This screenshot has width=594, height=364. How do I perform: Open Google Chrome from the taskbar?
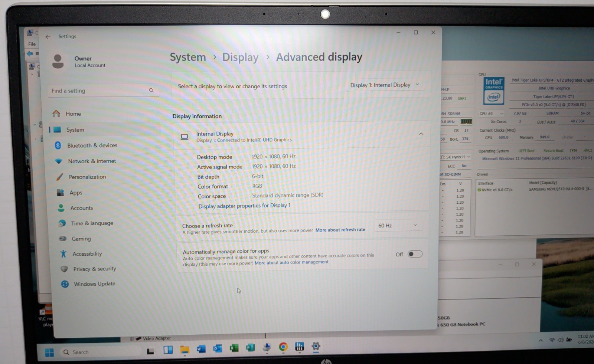pyautogui.click(x=283, y=347)
